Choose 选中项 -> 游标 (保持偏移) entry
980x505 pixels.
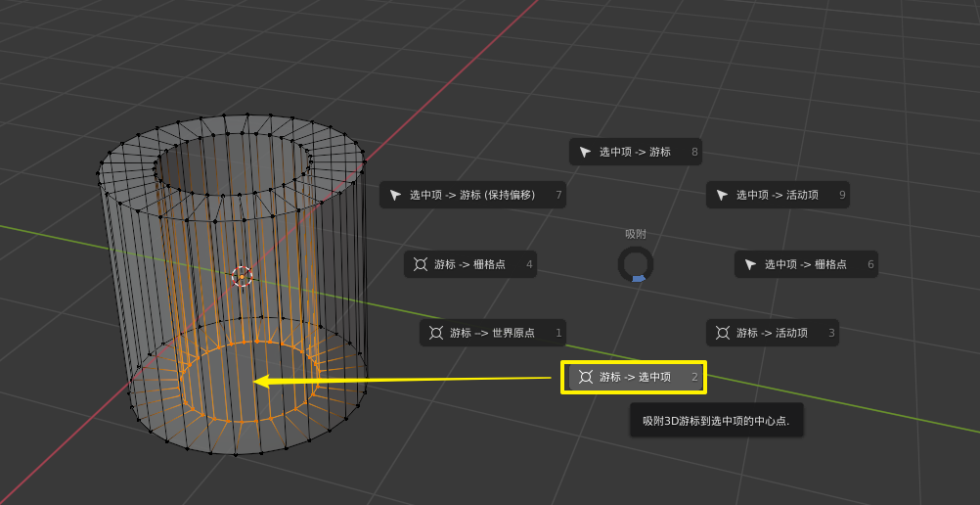click(472, 195)
